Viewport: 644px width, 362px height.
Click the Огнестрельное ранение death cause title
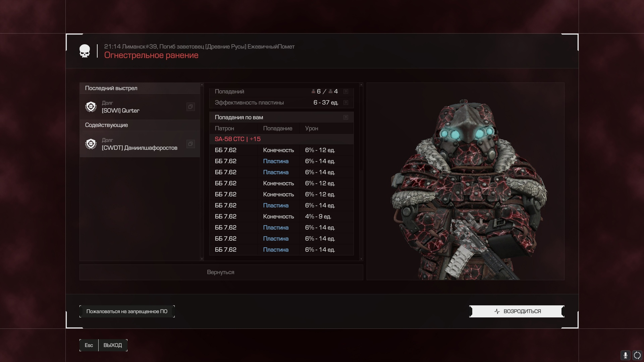[151, 55]
